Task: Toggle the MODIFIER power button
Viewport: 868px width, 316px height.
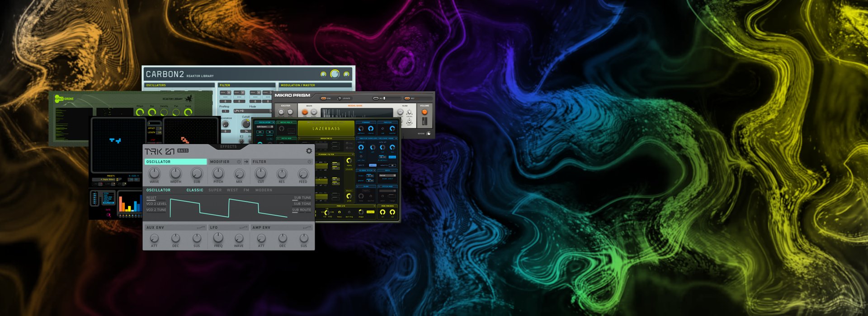Action: pyautogui.click(x=239, y=162)
